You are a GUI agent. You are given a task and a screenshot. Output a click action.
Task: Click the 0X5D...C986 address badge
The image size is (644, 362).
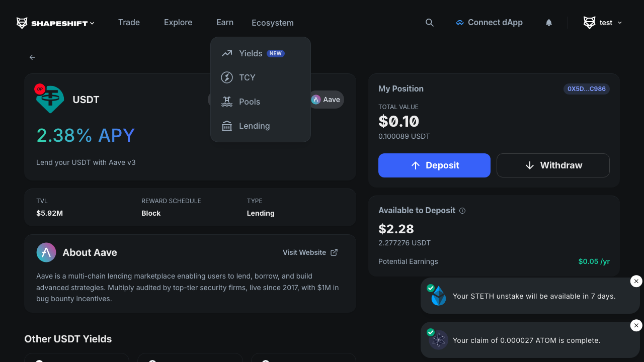[x=587, y=88]
